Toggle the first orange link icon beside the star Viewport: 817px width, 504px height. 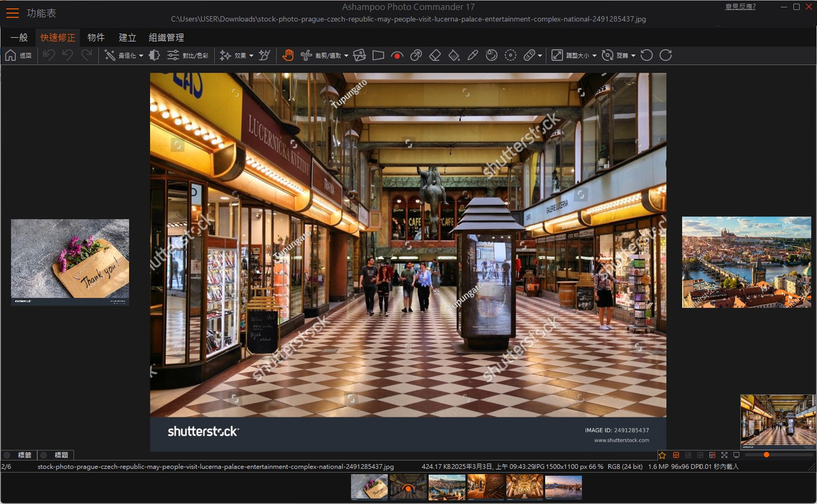(x=676, y=455)
